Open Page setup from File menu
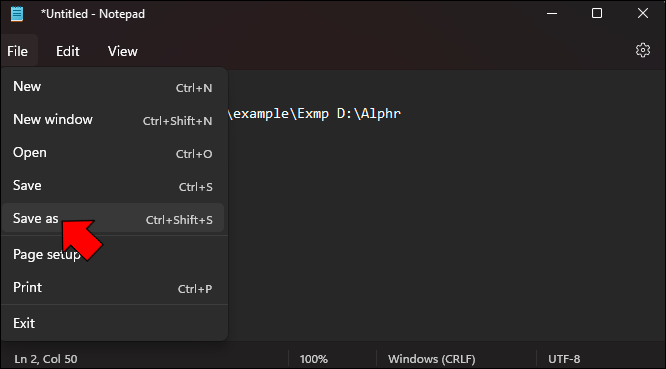This screenshot has width=666, height=369. [113, 254]
